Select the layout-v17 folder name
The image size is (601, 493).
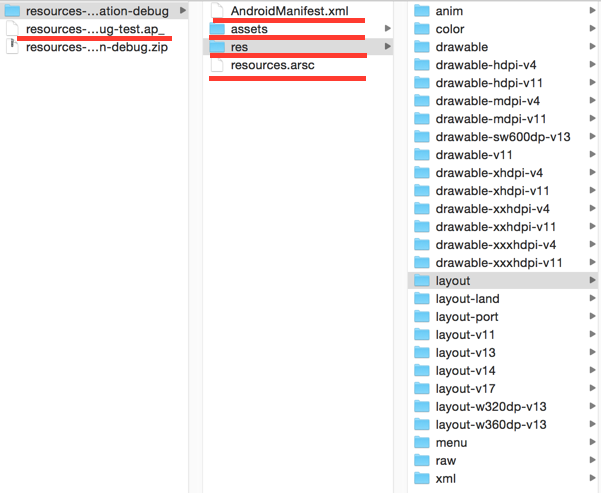[x=465, y=389]
